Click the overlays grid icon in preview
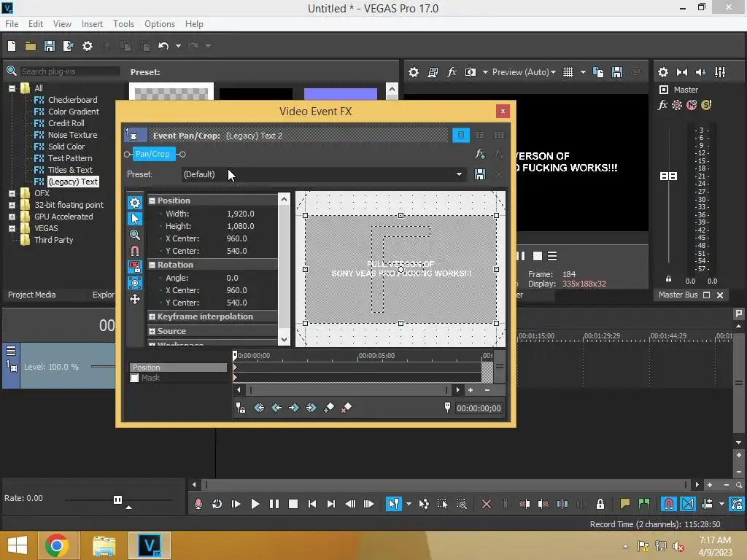This screenshot has height=560, width=747. pyautogui.click(x=568, y=72)
